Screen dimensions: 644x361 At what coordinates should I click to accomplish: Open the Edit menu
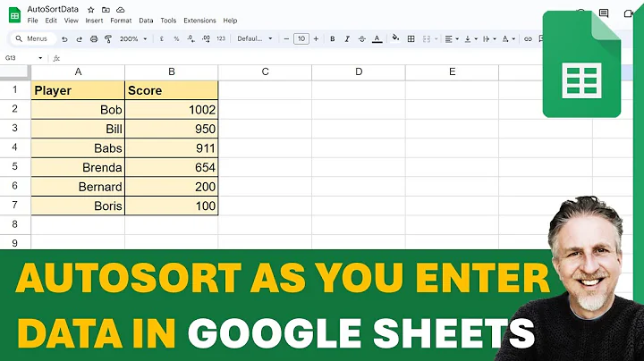51,21
